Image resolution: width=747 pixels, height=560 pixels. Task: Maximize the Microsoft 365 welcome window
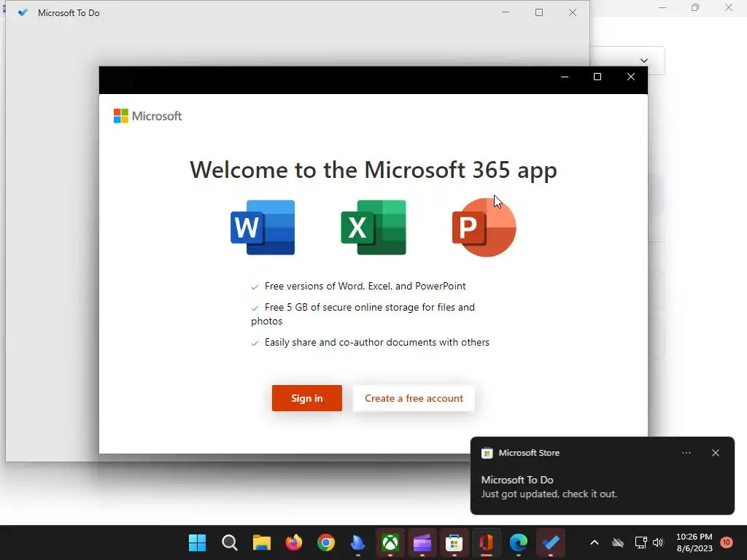tap(597, 77)
